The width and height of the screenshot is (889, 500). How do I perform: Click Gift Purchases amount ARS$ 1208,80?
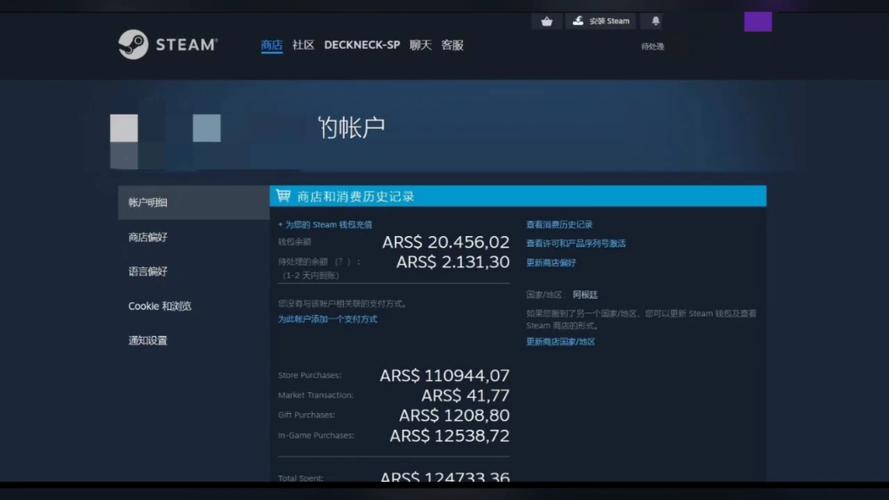pos(454,415)
